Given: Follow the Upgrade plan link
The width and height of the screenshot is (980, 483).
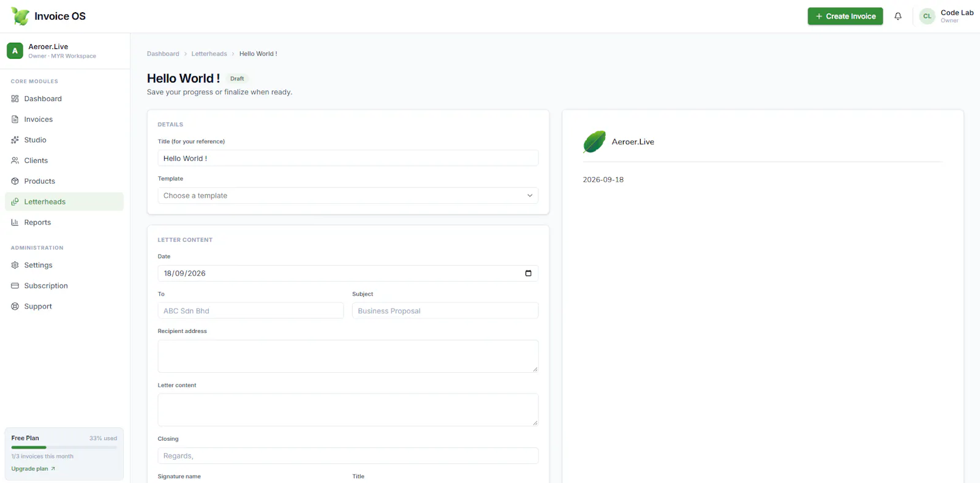Looking at the screenshot, I should pos(33,469).
